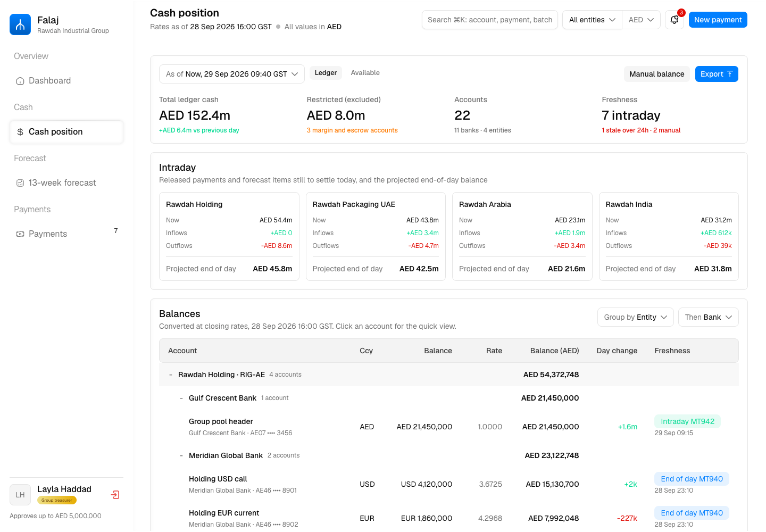
Task: Collapse the Meridian Global Bank group
Action: coord(181,456)
